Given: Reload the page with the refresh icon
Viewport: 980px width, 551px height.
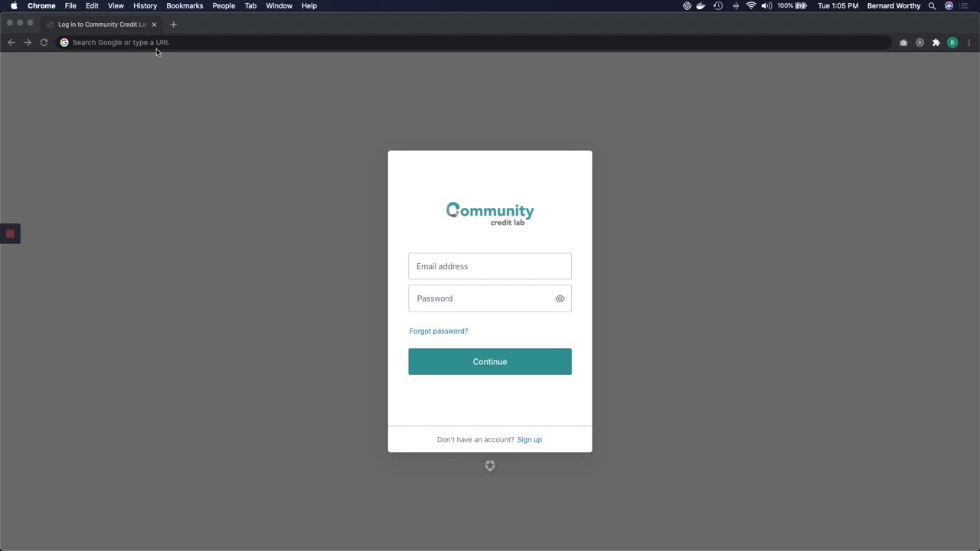Looking at the screenshot, I should coord(44,43).
